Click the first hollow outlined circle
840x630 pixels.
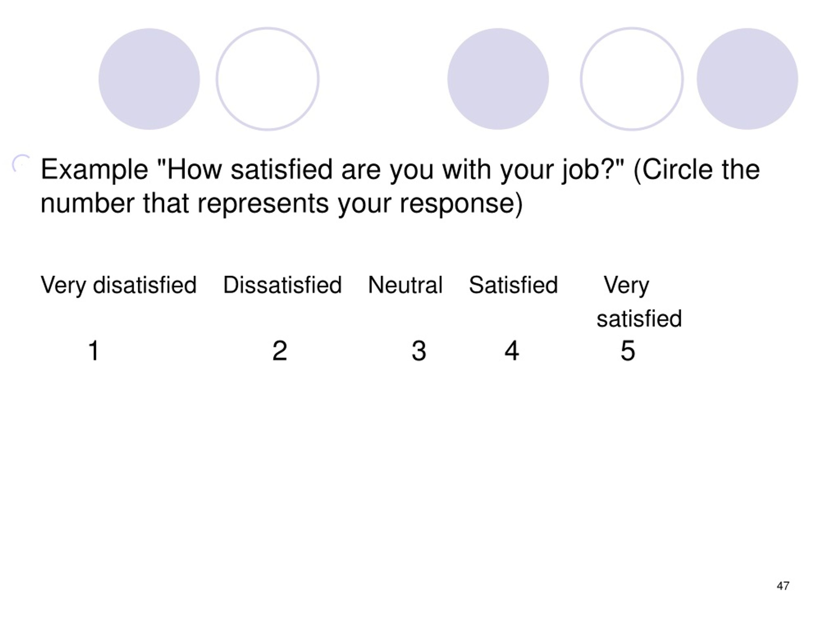268,79
